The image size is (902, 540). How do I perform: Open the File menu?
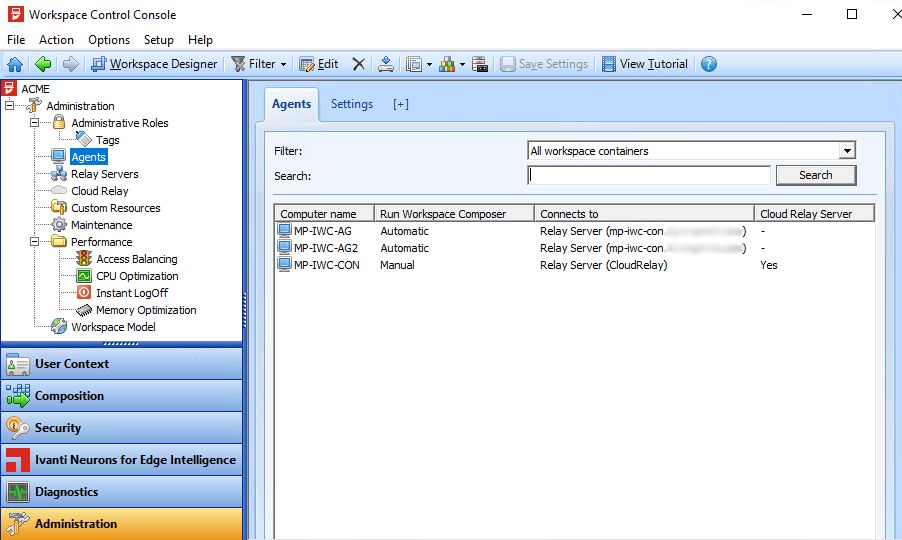(x=16, y=40)
